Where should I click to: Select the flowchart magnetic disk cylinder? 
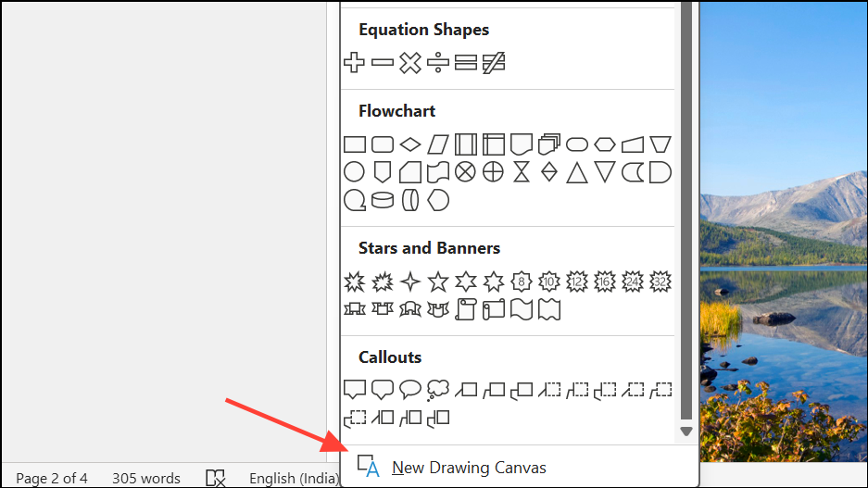(383, 200)
